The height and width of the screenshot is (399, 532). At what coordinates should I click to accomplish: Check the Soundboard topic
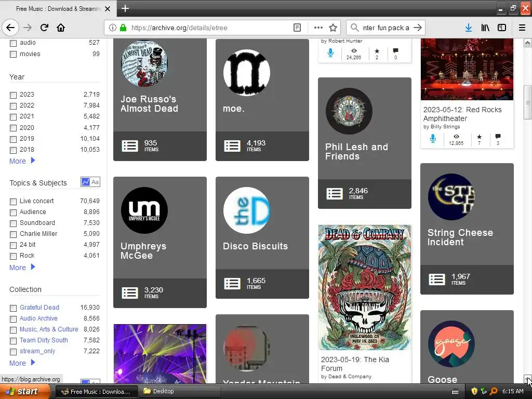13,223
